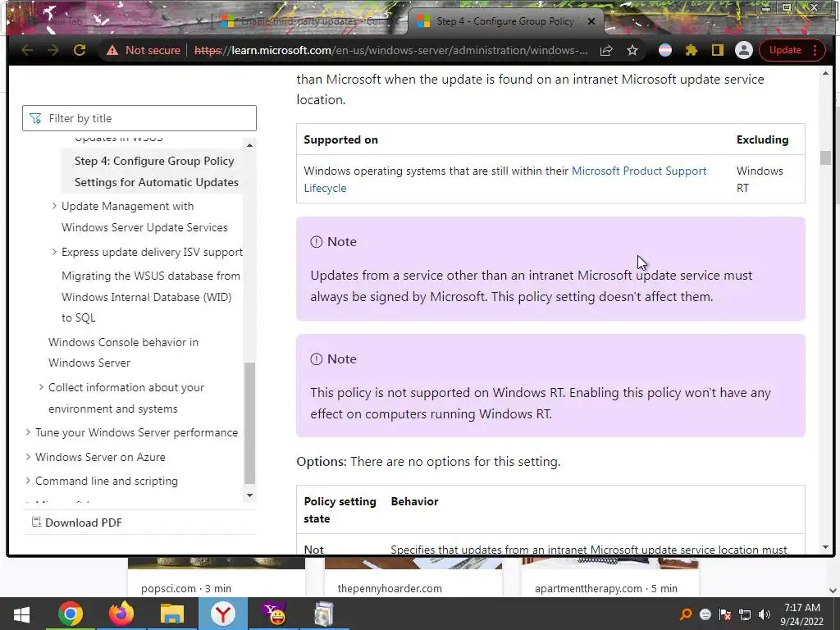Click the orange search tray icon
Screen dimensions: 840x630
[x=686, y=614]
